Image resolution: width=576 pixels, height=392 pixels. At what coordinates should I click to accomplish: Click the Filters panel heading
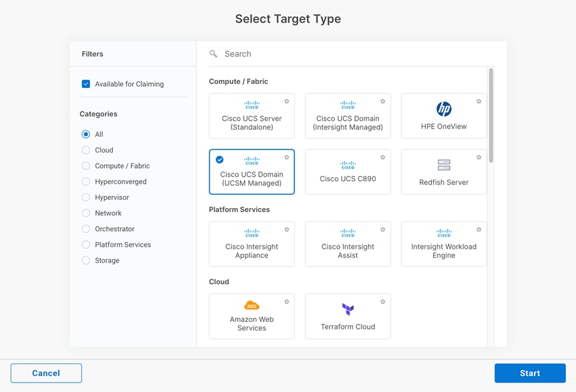coord(93,54)
